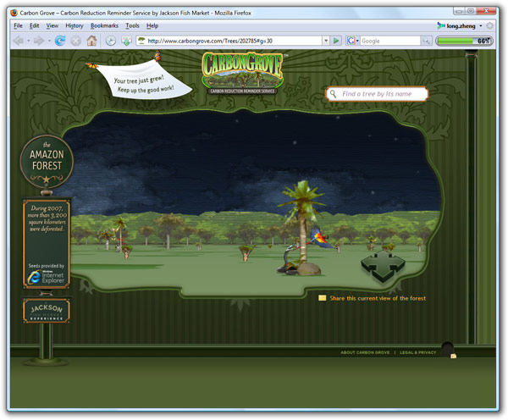Click the magnifier icon in tree search
This screenshot has width=508, height=420.
click(333, 94)
